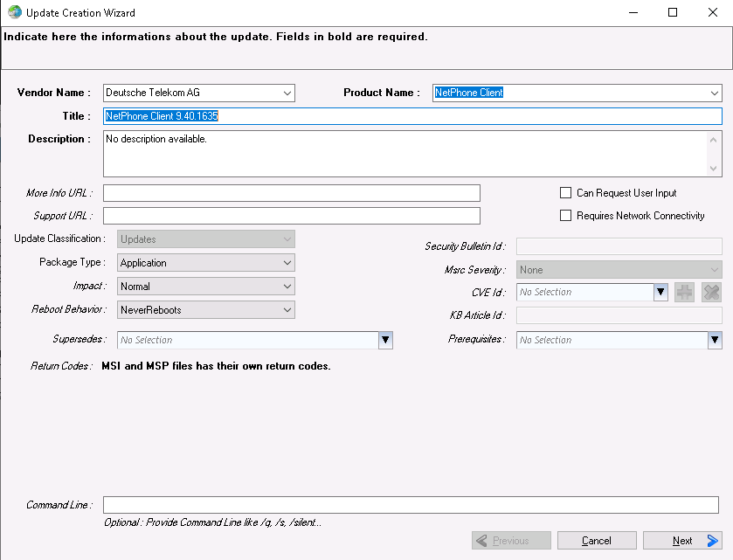
Task: Minimize the Update Creation Wizard window
Action: (x=633, y=12)
